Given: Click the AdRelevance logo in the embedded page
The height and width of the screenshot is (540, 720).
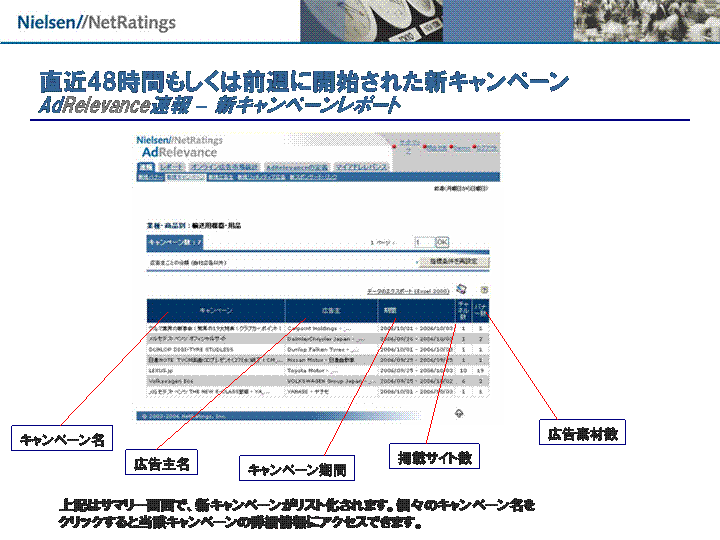Looking at the screenshot, I should click(x=179, y=152).
